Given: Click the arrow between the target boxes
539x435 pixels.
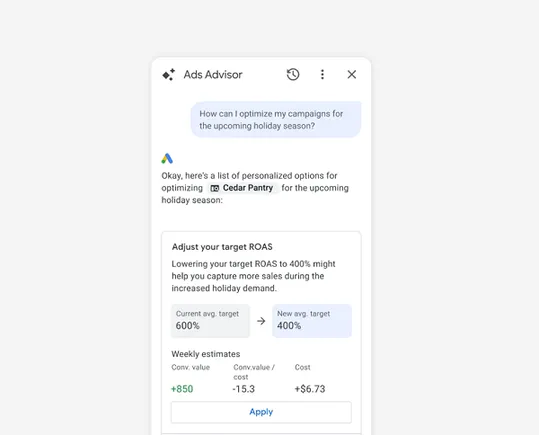Looking at the screenshot, I should pyautogui.click(x=261, y=321).
